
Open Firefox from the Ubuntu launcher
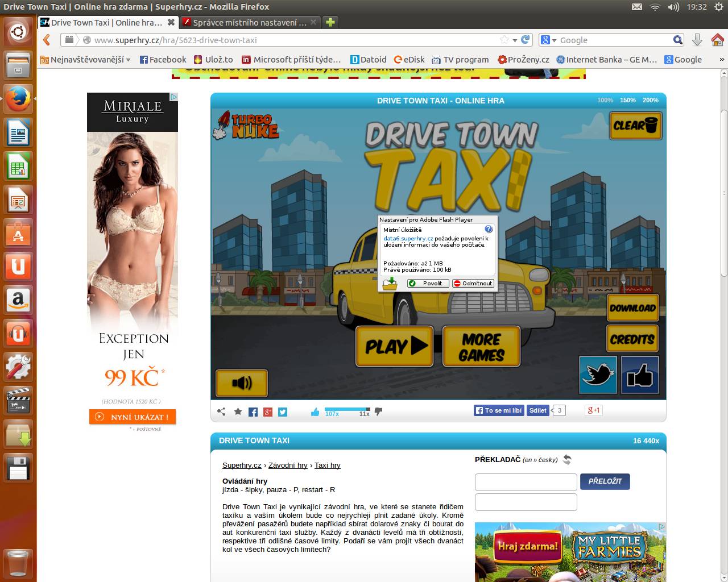[18, 99]
